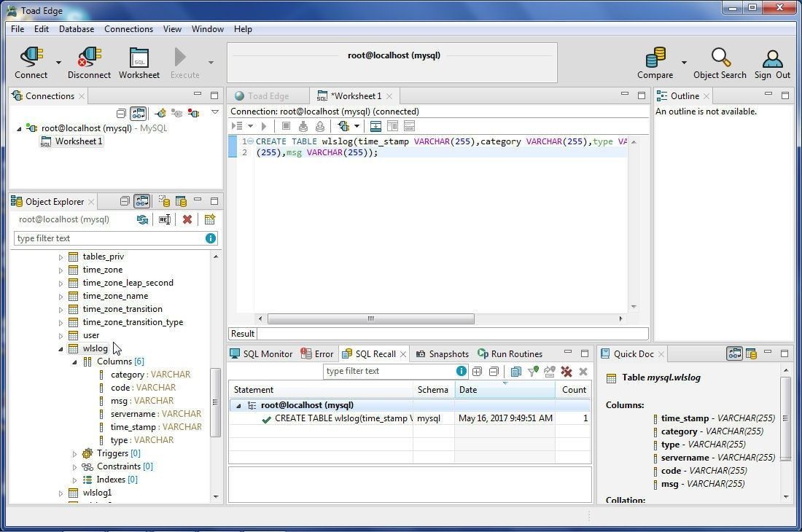The width and height of the screenshot is (802, 532).
Task: Switch to the Toad Edge tab
Action: point(262,96)
